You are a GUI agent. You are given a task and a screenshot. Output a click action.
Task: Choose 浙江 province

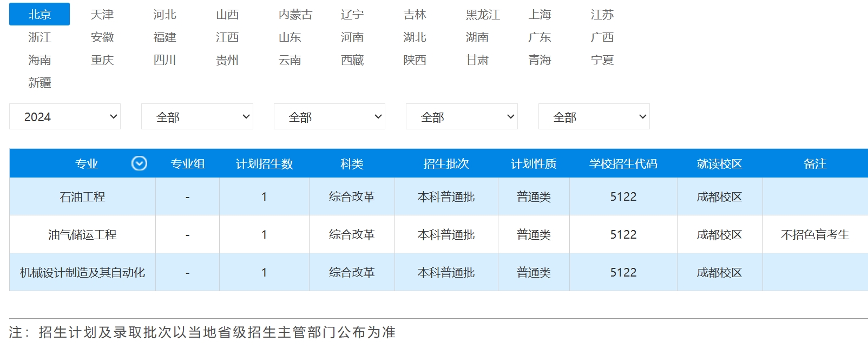pos(40,37)
